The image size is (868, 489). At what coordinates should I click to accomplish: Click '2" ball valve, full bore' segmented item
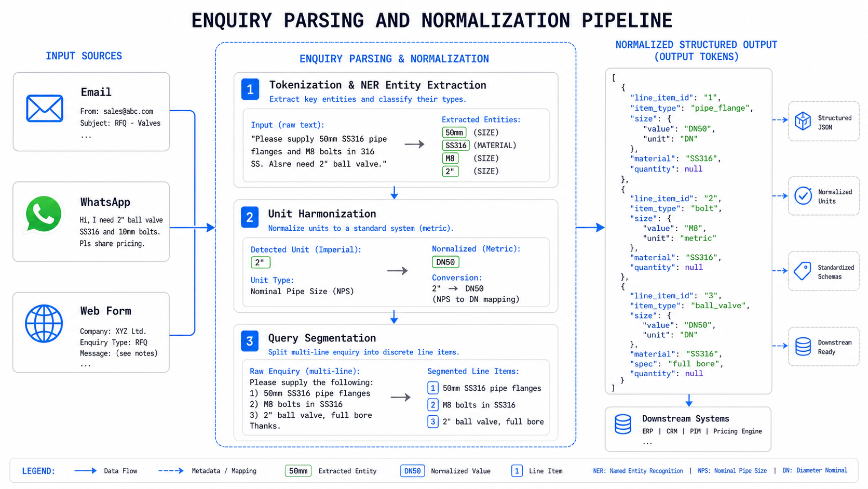pos(493,421)
